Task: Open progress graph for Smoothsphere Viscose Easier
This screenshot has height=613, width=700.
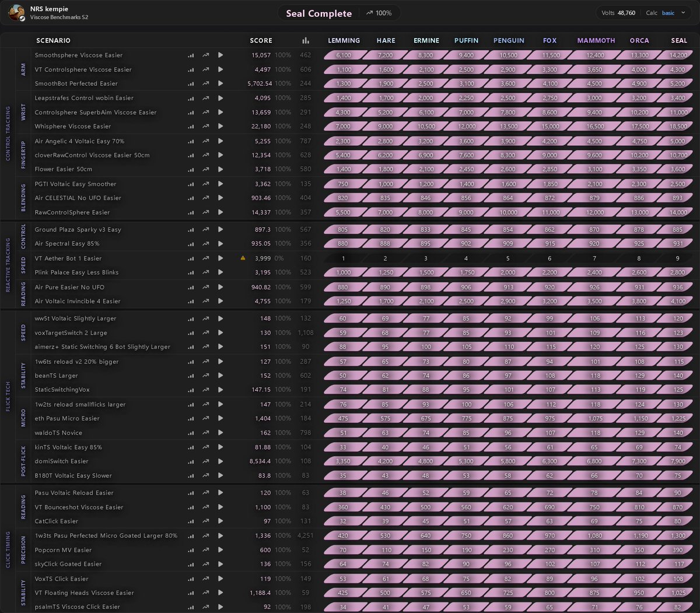Action: [x=206, y=55]
